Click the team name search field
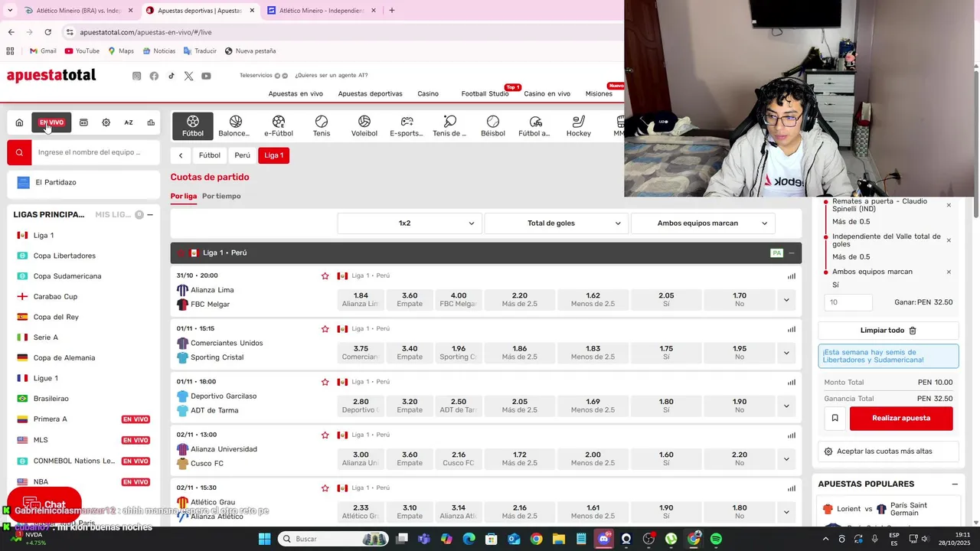980x551 pixels. coord(96,152)
